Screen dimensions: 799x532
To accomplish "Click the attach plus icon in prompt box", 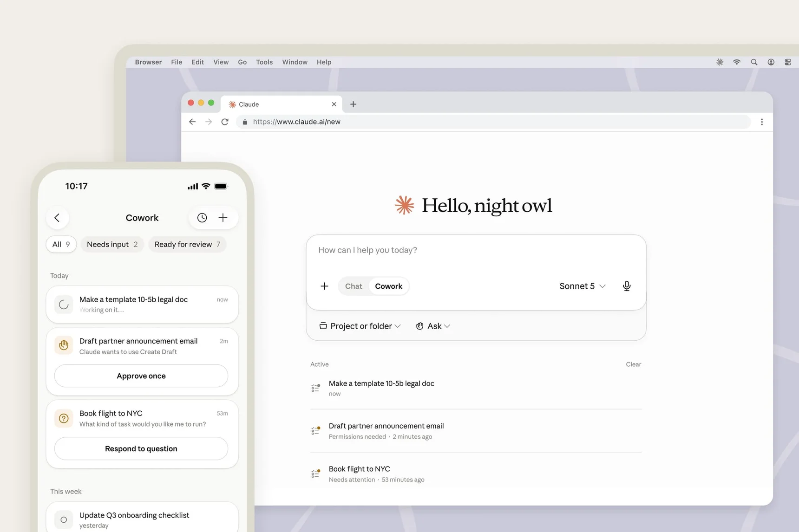I will click(324, 286).
